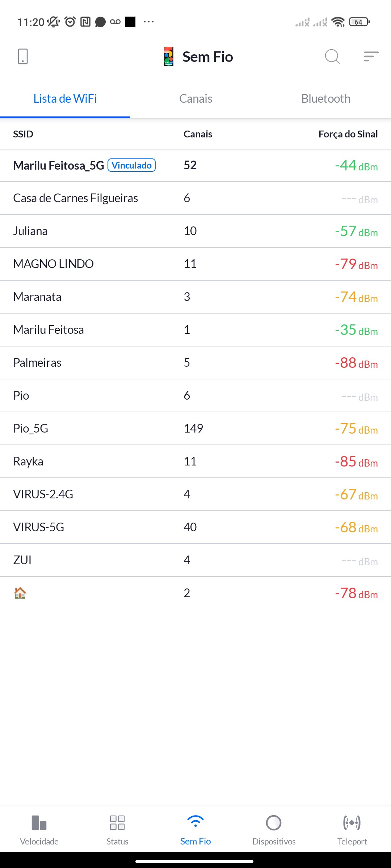Select the Dispositivos circle icon
Viewport: 391px width, 868px height.
pos(274,823)
